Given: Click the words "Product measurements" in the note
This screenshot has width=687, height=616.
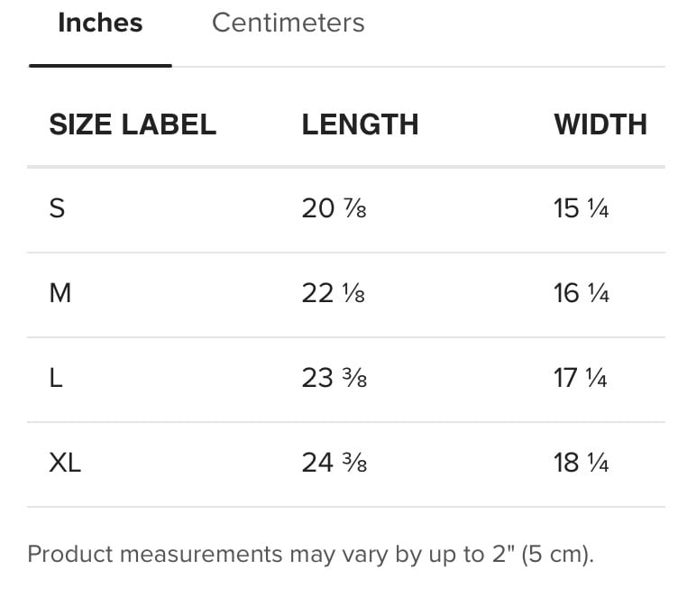Looking at the screenshot, I should (155, 554).
